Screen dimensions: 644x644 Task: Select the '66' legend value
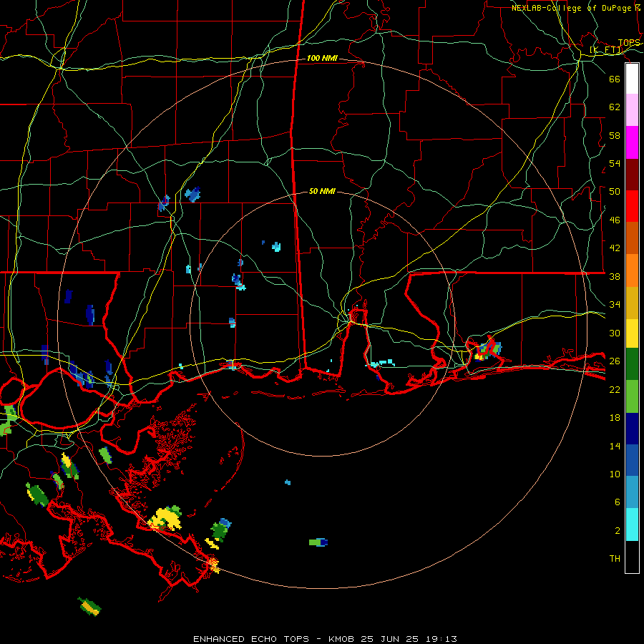[615, 79]
